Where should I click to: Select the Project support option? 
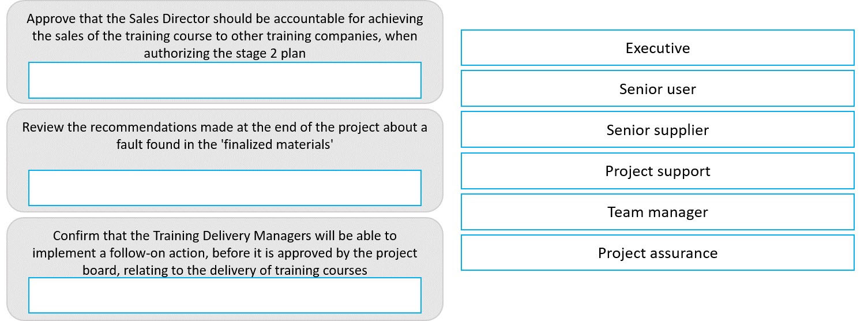coord(657,171)
